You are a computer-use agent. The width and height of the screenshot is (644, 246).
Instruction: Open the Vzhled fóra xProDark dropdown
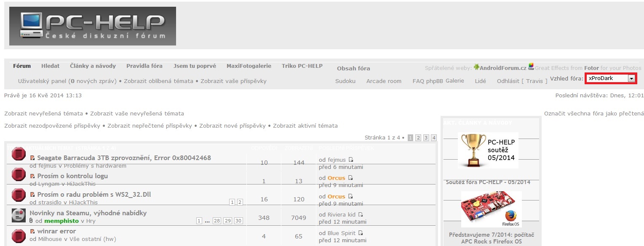coord(611,78)
